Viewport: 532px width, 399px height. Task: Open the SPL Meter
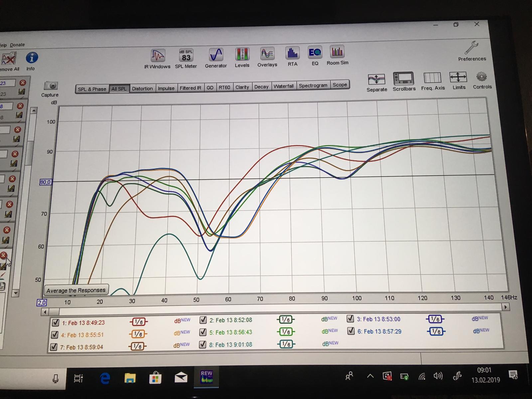[x=186, y=56]
